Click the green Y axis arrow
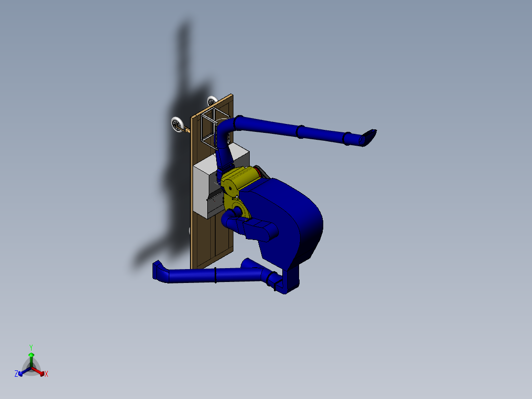This screenshot has height=399, width=532. tap(31, 355)
